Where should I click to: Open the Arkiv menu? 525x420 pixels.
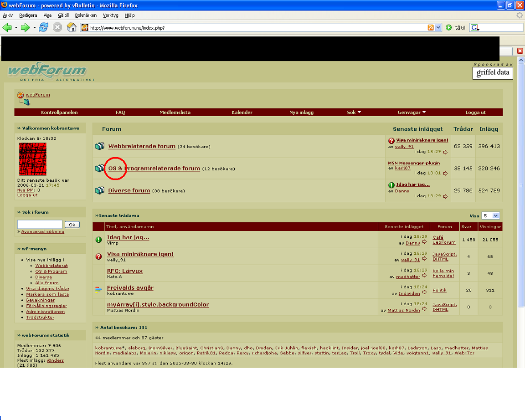click(x=8, y=15)
